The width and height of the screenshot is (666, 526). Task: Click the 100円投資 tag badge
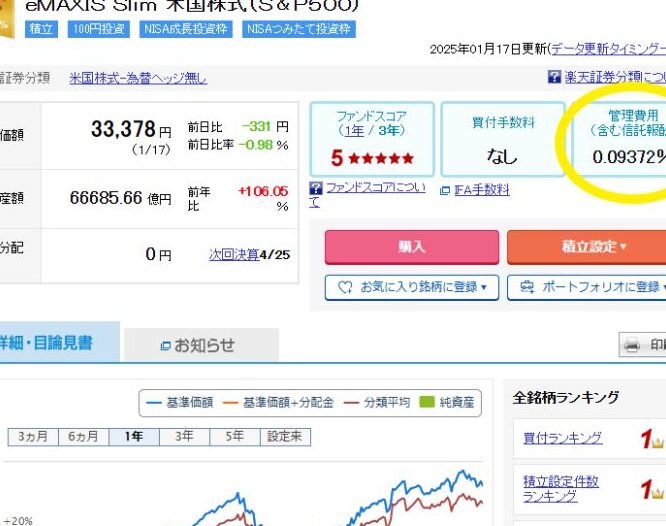(x=99, y=29)
